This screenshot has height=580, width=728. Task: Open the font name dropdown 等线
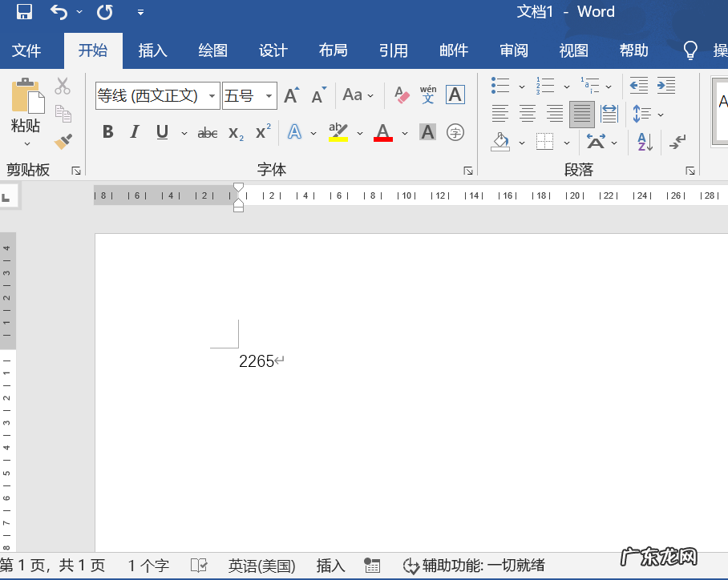click(x=212, y=96)
